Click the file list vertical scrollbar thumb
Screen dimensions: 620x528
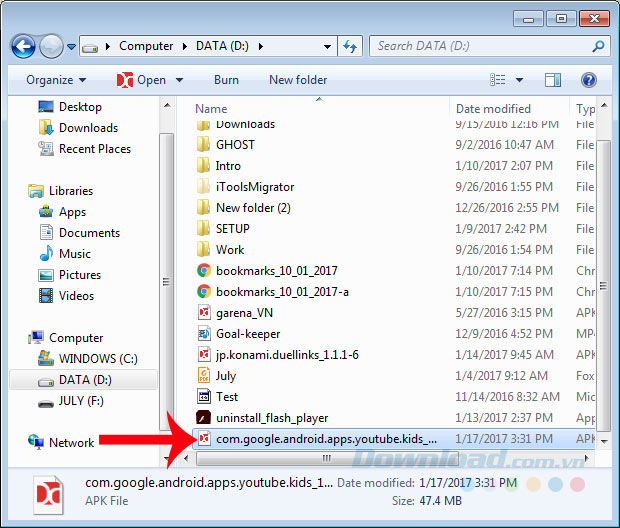[603, 286]
